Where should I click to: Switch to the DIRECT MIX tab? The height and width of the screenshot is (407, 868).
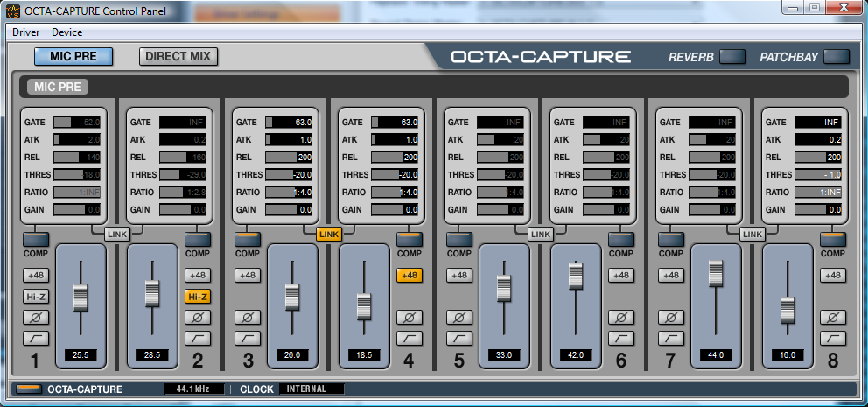[x=178, y=57]
